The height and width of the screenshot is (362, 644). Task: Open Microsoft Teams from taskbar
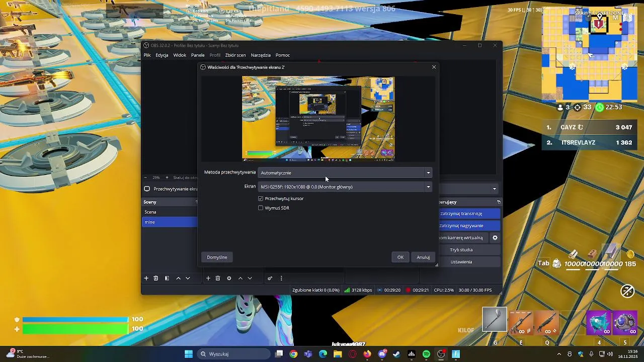(x=308, y=354)
